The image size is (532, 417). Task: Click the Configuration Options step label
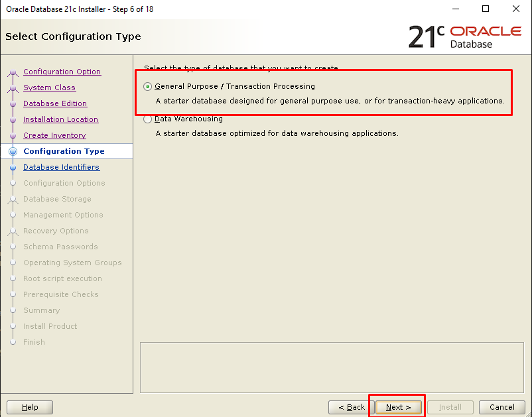tap(64, 183)
